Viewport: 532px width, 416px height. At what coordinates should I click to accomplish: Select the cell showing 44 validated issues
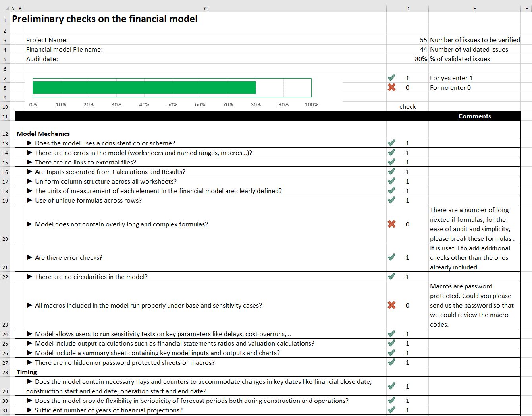[x=407, y=49]
